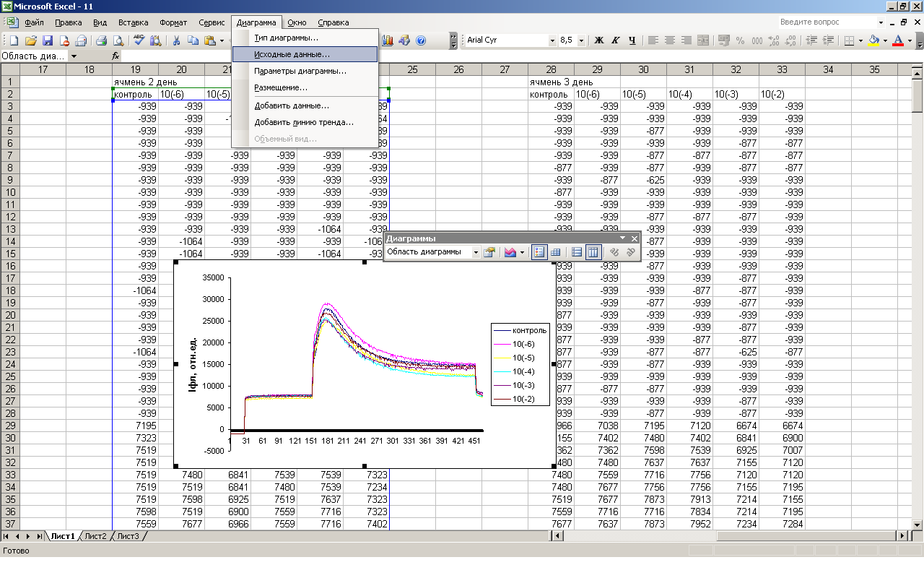
Task: Apply bold with the Ж button
Action: click(598, 40)
